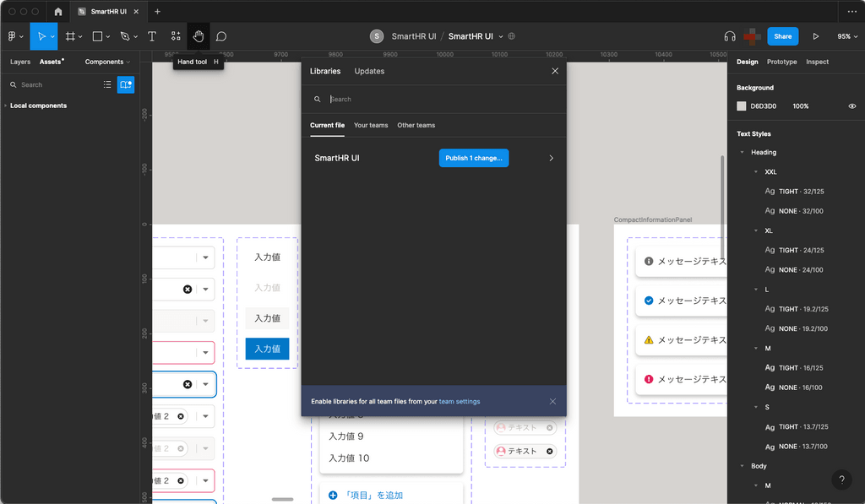865x504 pixels.
Task: Click the D6D3D0 background color swatch
Action: pos(743,106)
